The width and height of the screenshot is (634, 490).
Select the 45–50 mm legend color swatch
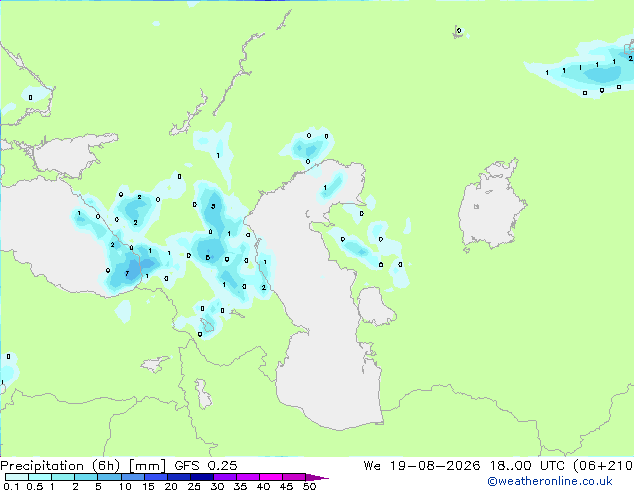pyautogui.click(x=294, y=477)
